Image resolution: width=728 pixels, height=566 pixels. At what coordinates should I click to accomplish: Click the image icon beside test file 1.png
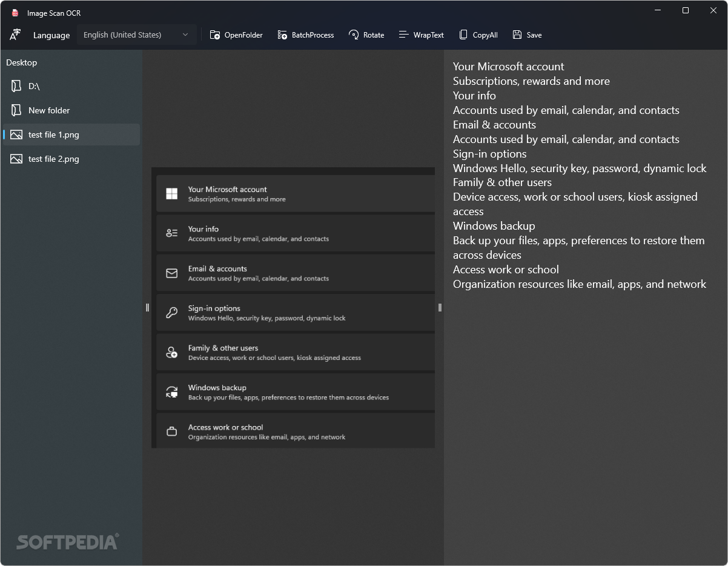point(16,135)
